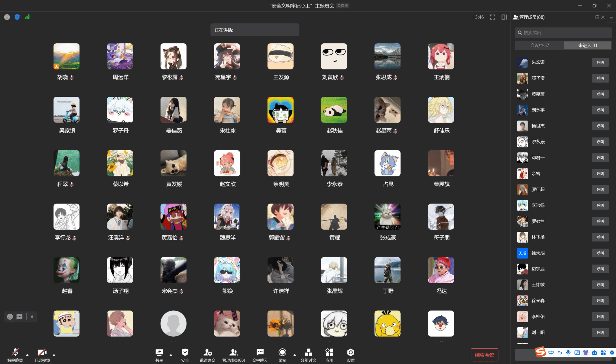Click the red End Meeting button

(x=484, y=355)
